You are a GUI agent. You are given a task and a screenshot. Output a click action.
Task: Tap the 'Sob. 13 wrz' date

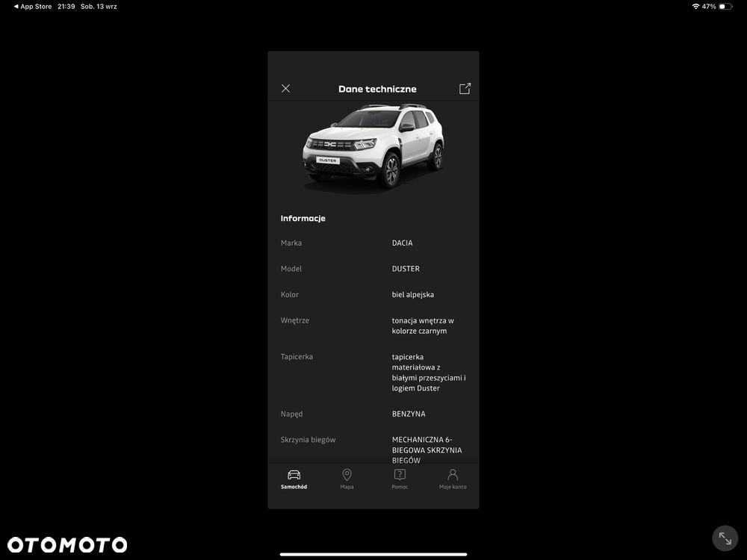99,7
